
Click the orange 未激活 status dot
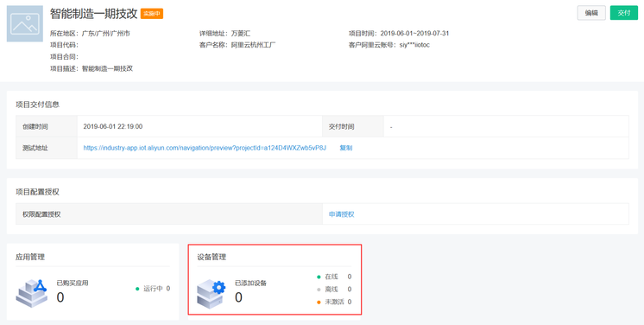(x=319, y=302)
